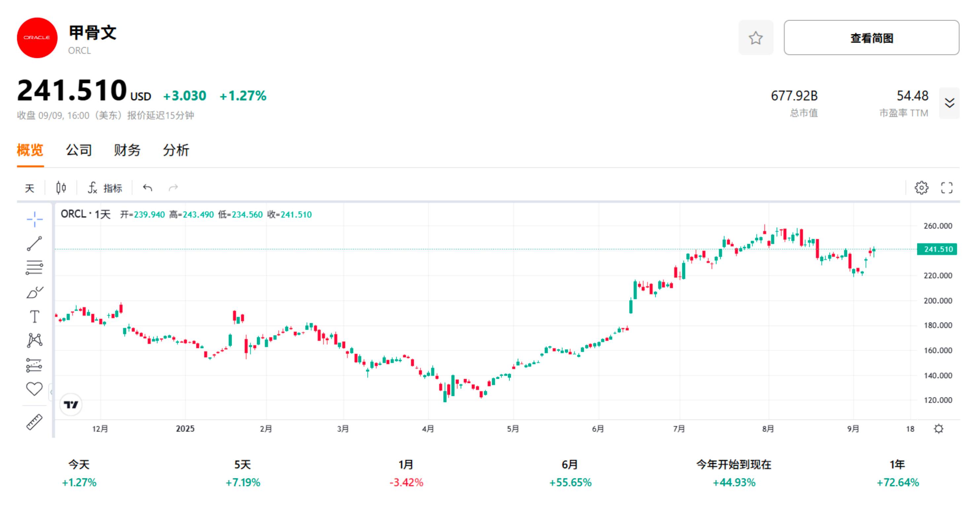Select the text annotation tool
Image resolution: width=980 pixels, height=505 pixels.
pos(35,317)
